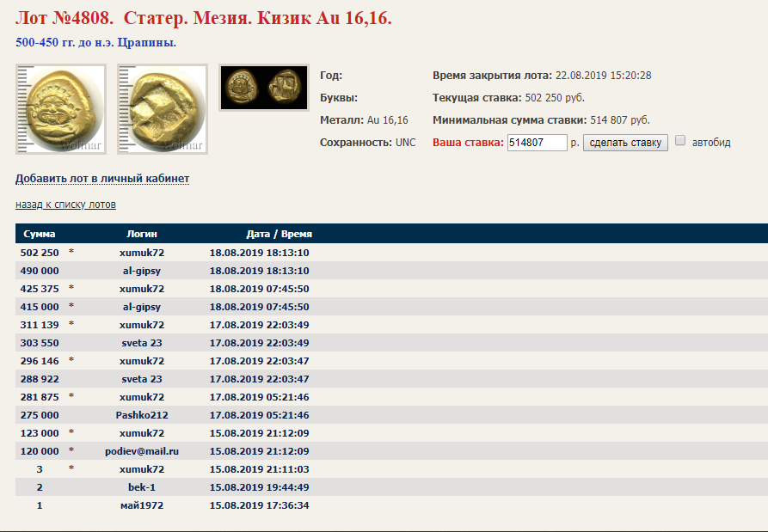
Task: Click the 275 000 bid amount
Action: click(40, 415)
